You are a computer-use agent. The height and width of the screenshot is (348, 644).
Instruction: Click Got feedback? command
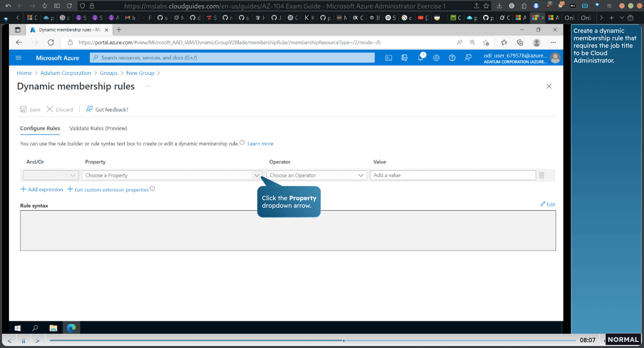pos(107,109)
